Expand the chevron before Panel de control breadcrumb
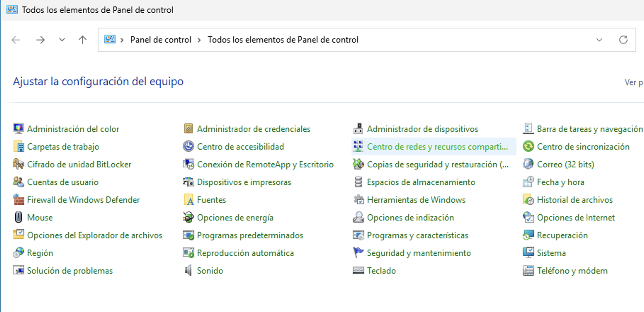644x312 pixels. point(122,40)
